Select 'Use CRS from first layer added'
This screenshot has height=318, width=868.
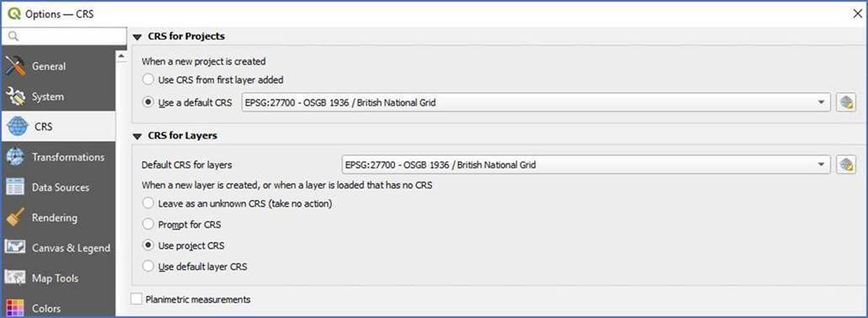(x=148, y=80)
